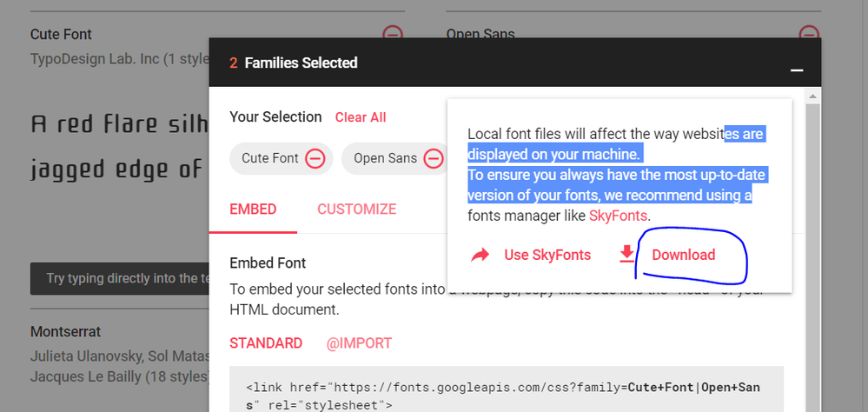Remove Cute Font using chip minus icon
This screenshot has width=868, height=412.
(x=315, y=159)
